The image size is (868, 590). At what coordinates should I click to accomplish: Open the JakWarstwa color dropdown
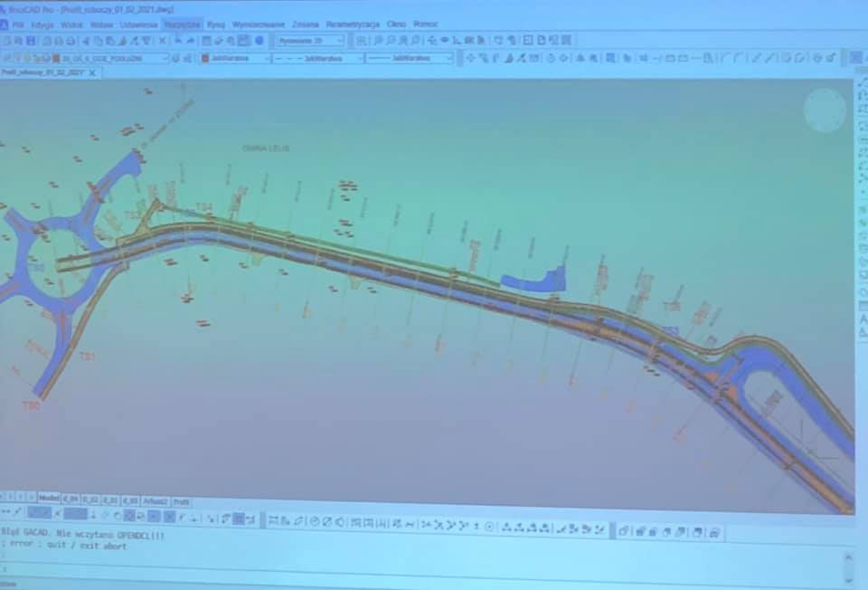[x=268, y=58]
